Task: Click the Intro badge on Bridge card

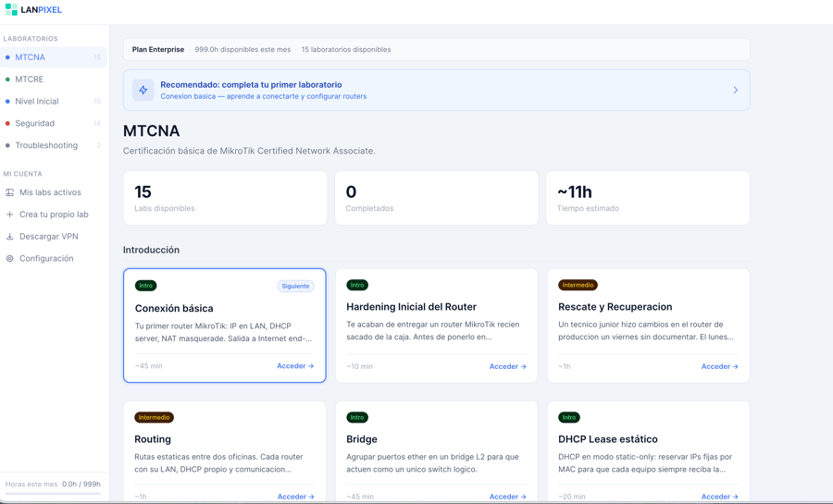Action: click(x=357, y=417)
